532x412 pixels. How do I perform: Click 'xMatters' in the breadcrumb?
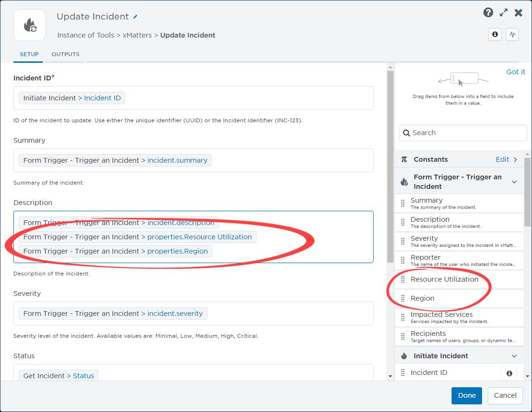pyautogui.click(x=137, y=35)
